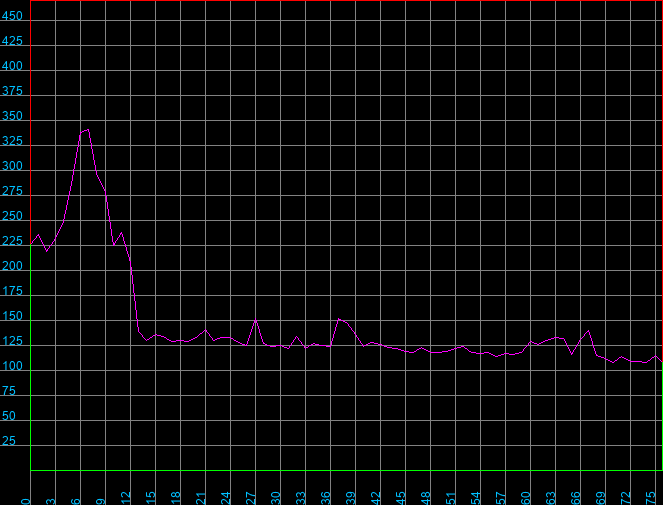Select the x-axis label 33
Viewport: 663px width, 505px height.
[x=301, y=498]
